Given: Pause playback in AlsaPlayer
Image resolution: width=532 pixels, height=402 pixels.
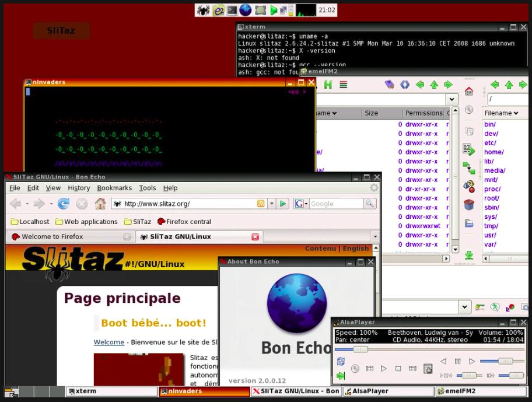Looking at the screenshot, I should click(457, 362).
